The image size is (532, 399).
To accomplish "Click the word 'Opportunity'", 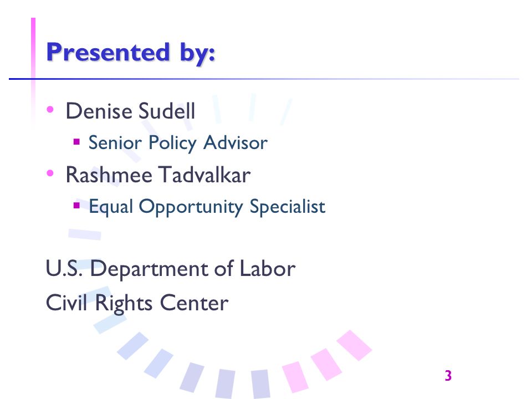I will [191, 207].
